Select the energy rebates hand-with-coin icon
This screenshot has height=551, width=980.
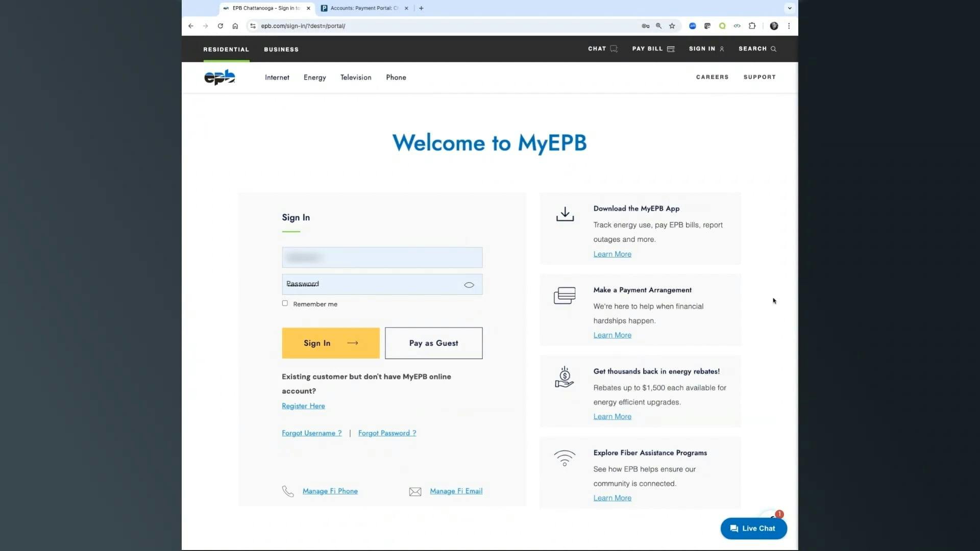point(565,377)
